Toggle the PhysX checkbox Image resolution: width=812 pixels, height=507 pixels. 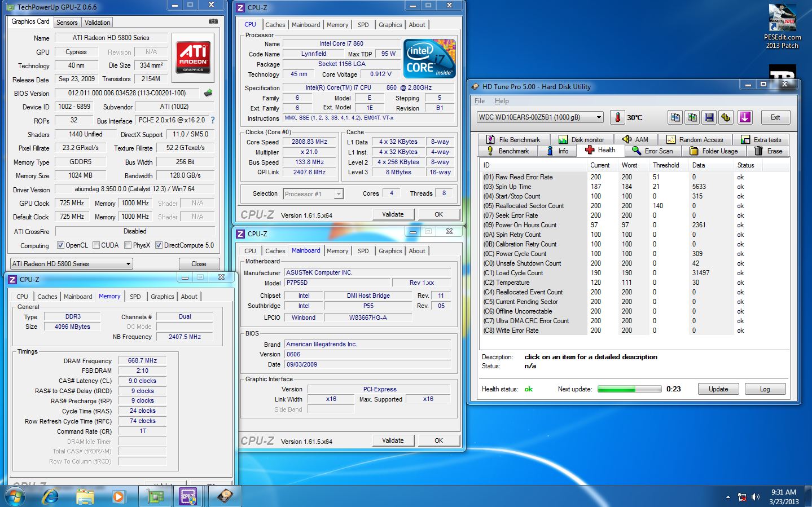[x=128, y=245]
